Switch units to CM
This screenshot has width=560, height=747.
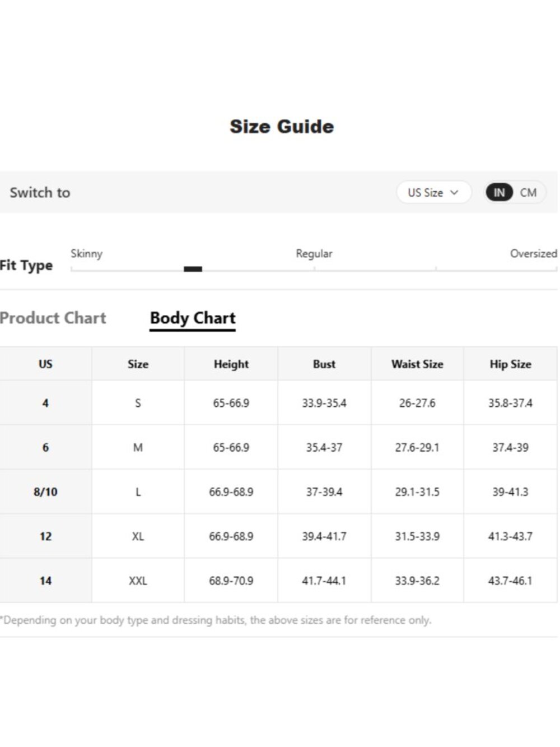pyautogui.click(x=528, y=192)
